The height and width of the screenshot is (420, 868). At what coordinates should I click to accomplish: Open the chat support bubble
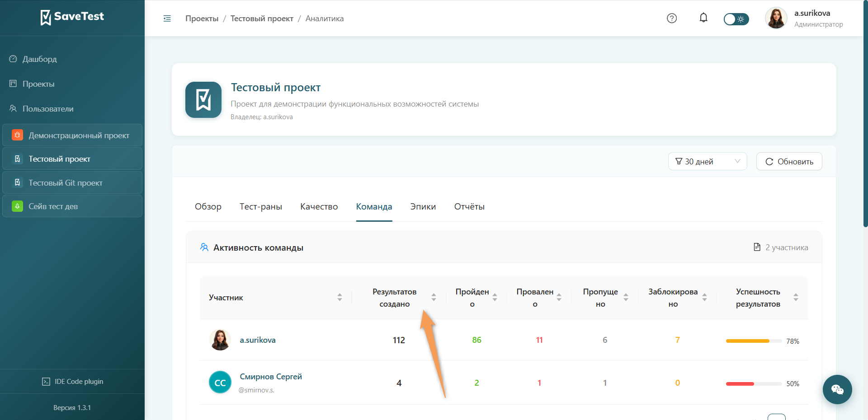click(x=837, y=389)
